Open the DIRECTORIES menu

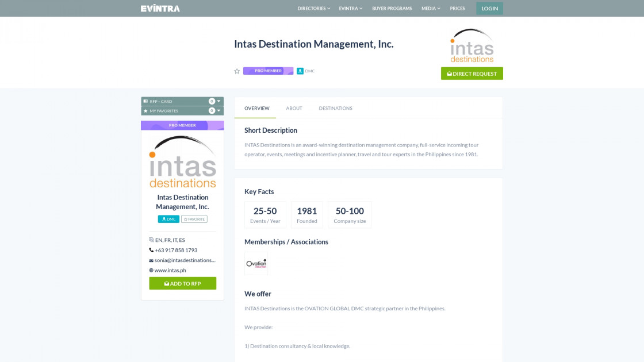(313, 8)
